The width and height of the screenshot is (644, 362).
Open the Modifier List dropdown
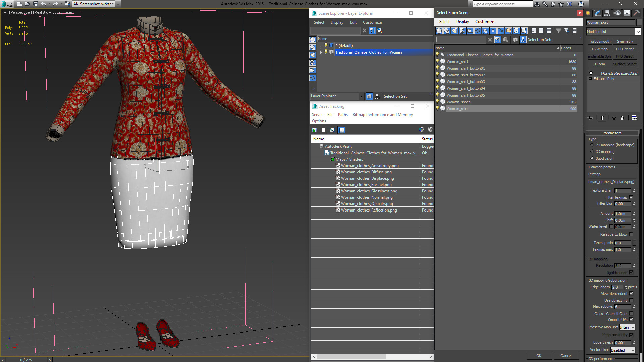(638, 32)
